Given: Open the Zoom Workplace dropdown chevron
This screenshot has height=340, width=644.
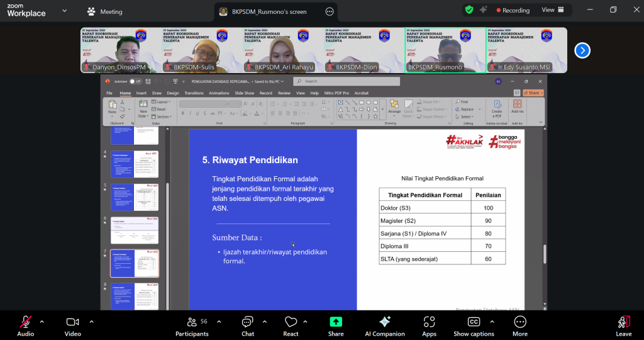Looking at the screenshot, I should tap(65, 11).
